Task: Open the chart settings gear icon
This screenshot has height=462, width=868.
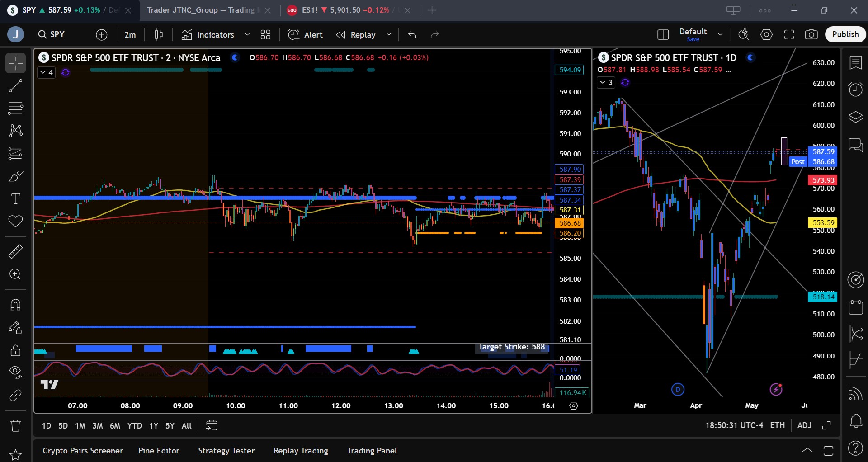Action: tap(766, 35)
